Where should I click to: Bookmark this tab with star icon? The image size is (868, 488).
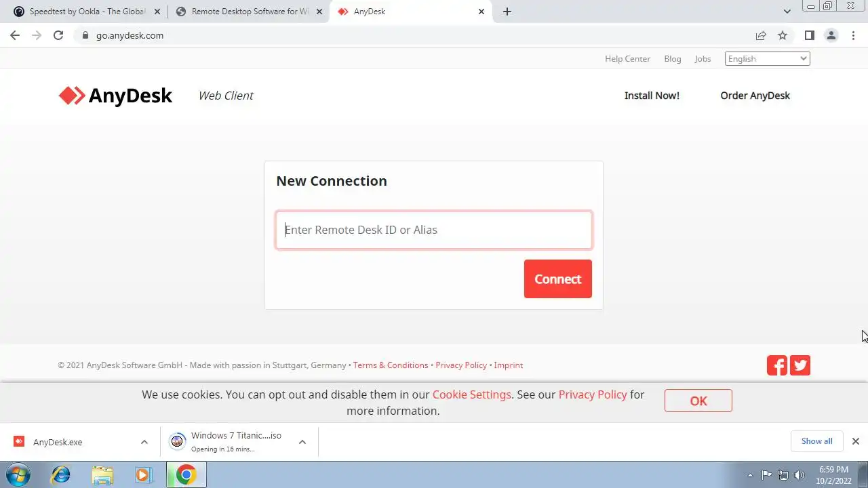783,35
